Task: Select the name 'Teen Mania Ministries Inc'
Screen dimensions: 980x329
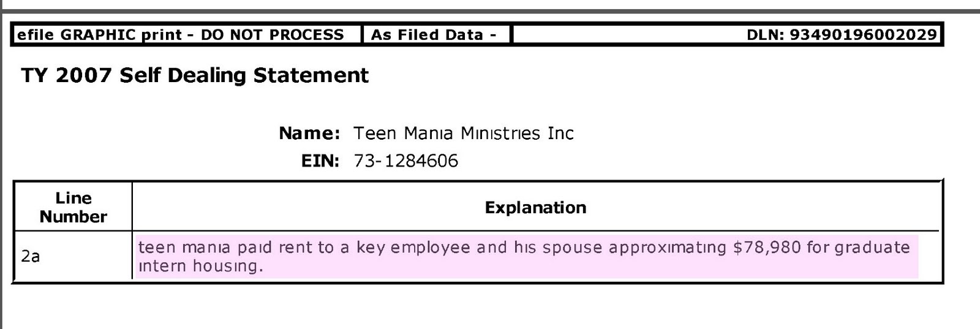Action: tap(464, 133)
